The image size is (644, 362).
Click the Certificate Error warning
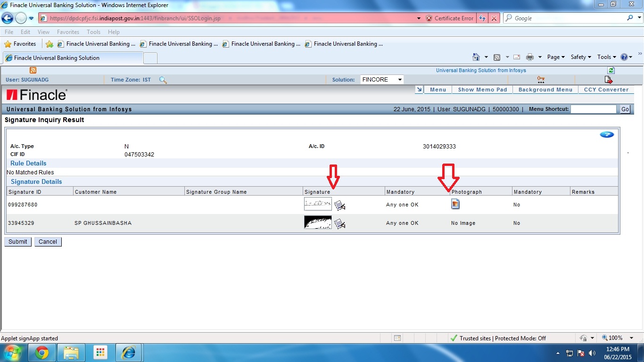(449, 18)
